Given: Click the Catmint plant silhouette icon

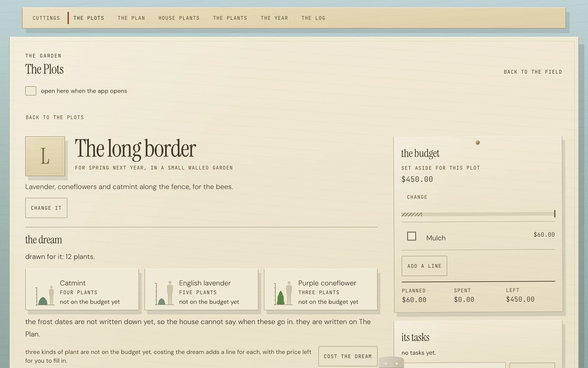Looking at the screenshot, I should click(x=45, y=295).
